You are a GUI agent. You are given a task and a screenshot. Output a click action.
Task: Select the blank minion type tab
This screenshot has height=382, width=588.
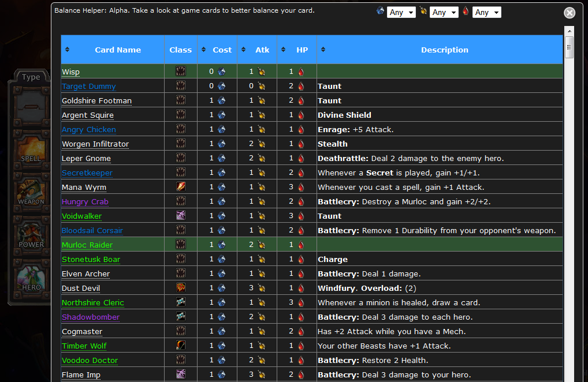pos(31,106)
